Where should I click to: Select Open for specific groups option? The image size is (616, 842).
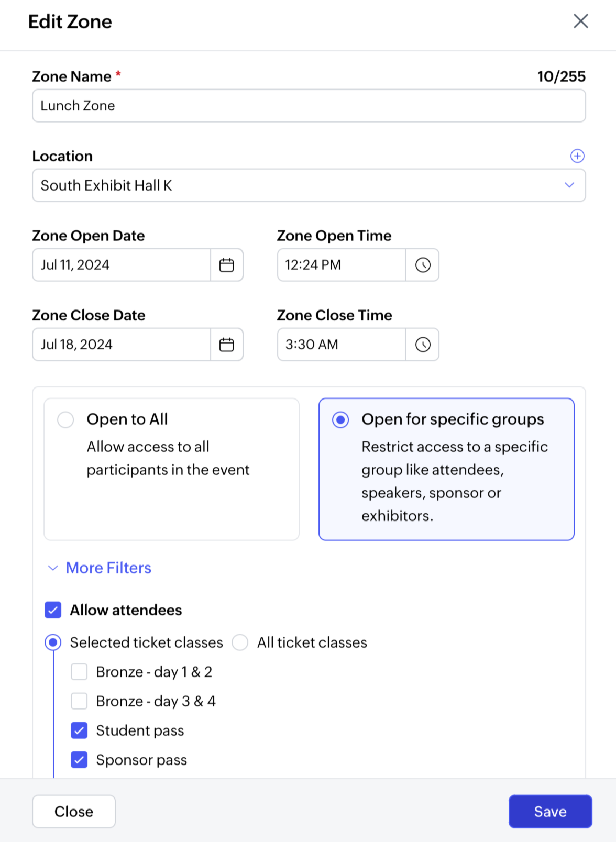(340, 419)
